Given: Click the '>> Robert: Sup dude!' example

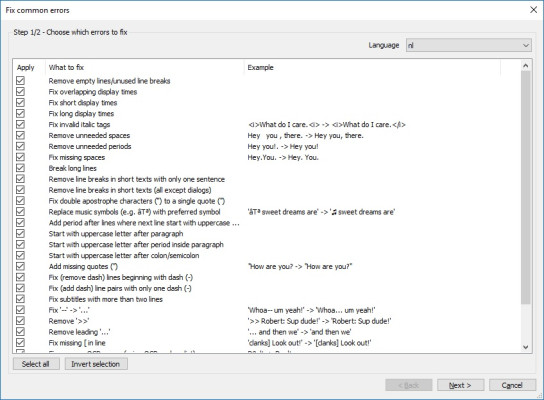Looking at the screenshot, I should (x=319, y=321).
